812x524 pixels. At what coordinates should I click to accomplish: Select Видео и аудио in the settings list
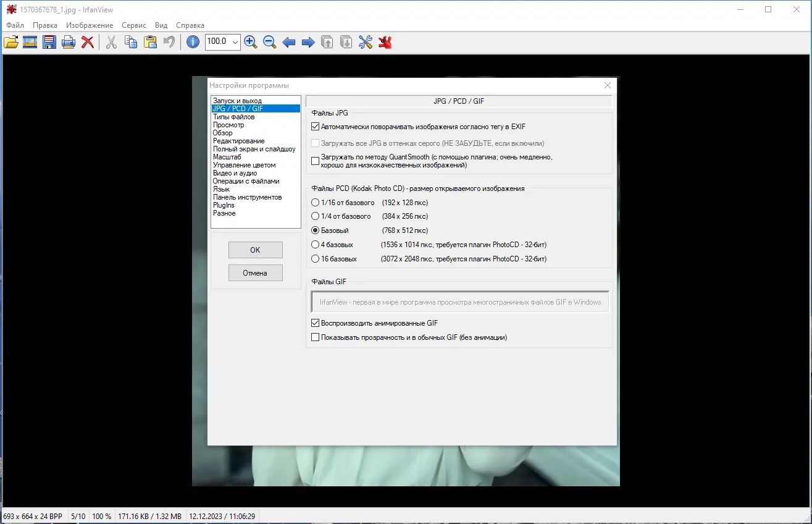pos(256,173)
